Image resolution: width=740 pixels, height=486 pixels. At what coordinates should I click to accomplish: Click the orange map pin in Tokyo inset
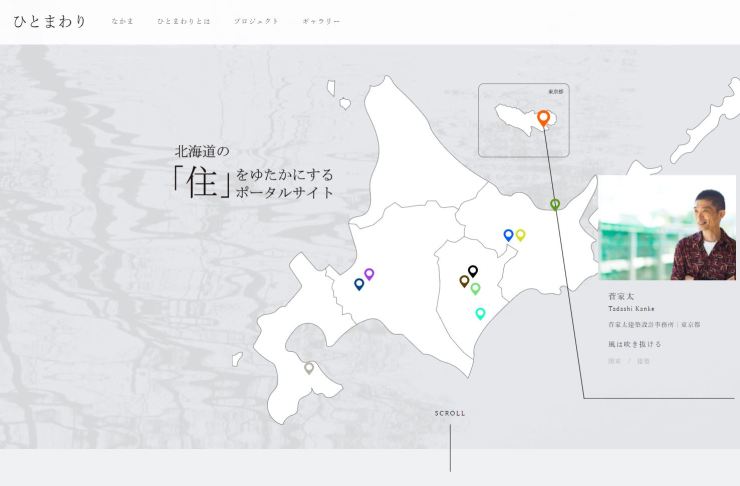[543, 117]
